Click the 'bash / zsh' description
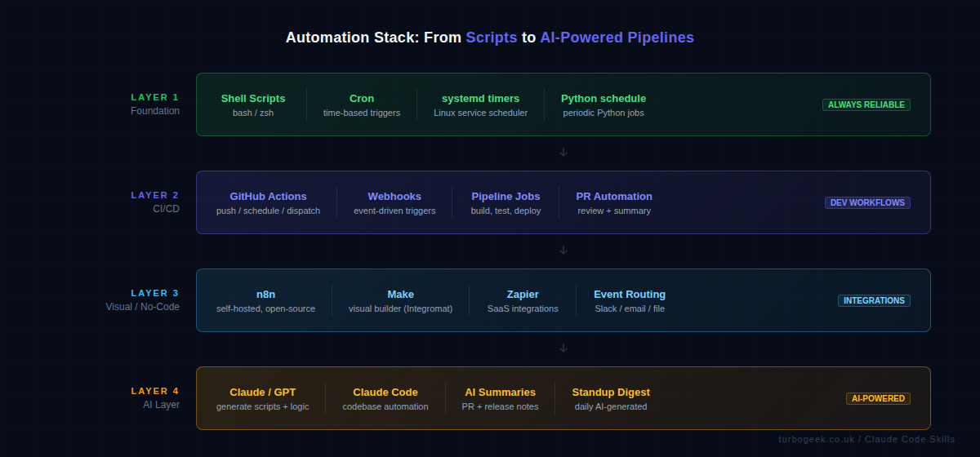Image resolution: width=980 pixels, height=457 pixels. 253,113
